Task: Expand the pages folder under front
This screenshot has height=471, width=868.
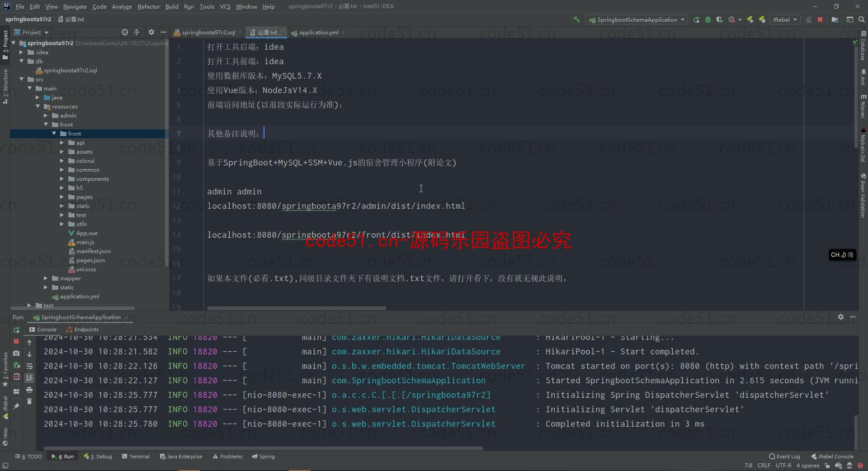Action: [x=62, y=197]
